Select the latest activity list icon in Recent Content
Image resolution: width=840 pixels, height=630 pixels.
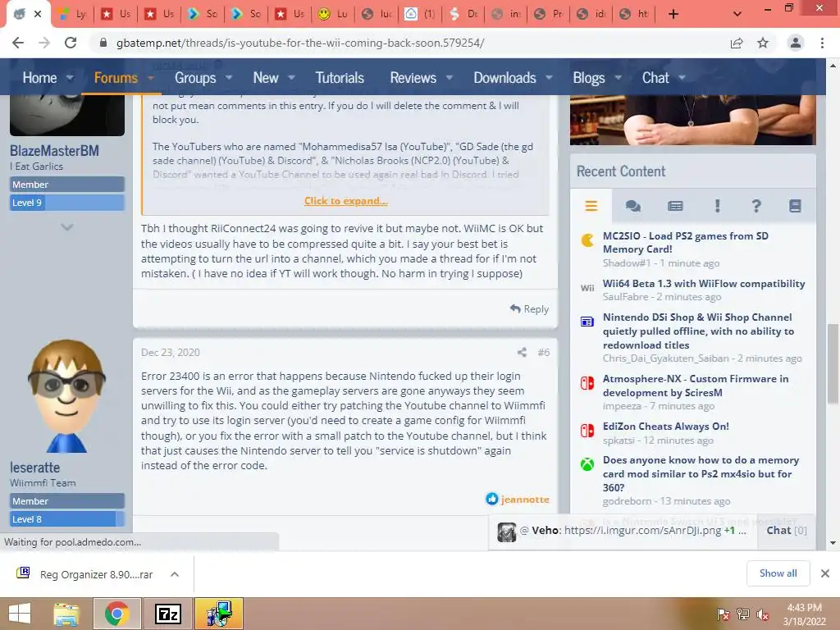591,206
